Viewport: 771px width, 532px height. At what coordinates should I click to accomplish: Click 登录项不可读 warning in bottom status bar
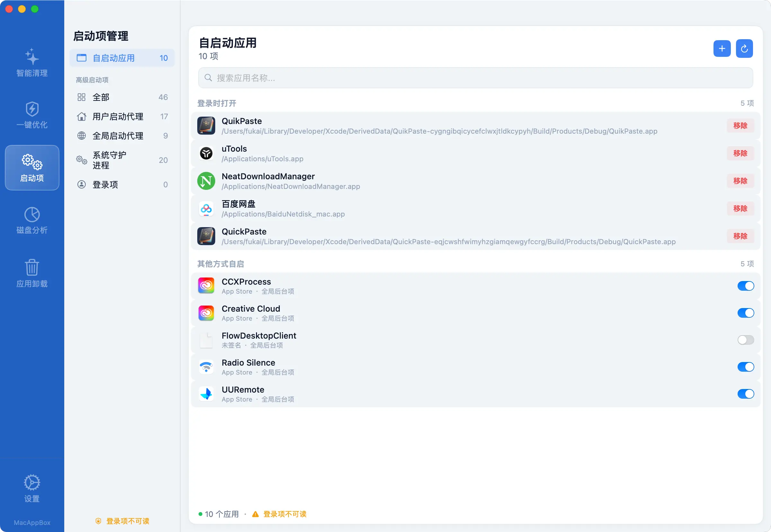[x=285, y=514]
